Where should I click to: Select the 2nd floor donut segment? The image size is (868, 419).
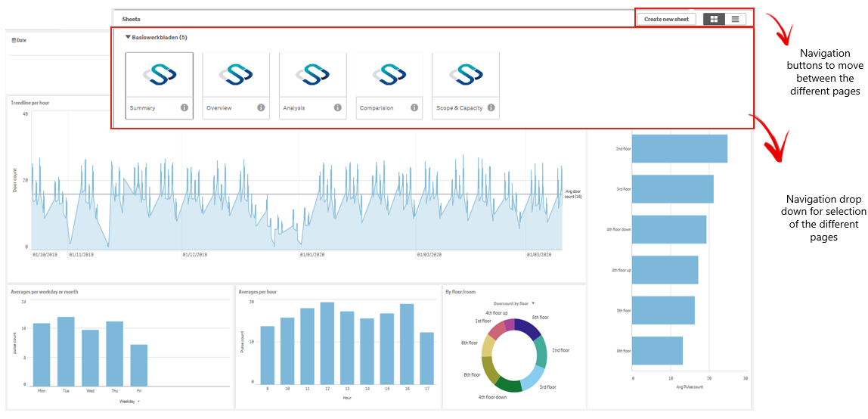pyautogui.click(x=541, y=352)
